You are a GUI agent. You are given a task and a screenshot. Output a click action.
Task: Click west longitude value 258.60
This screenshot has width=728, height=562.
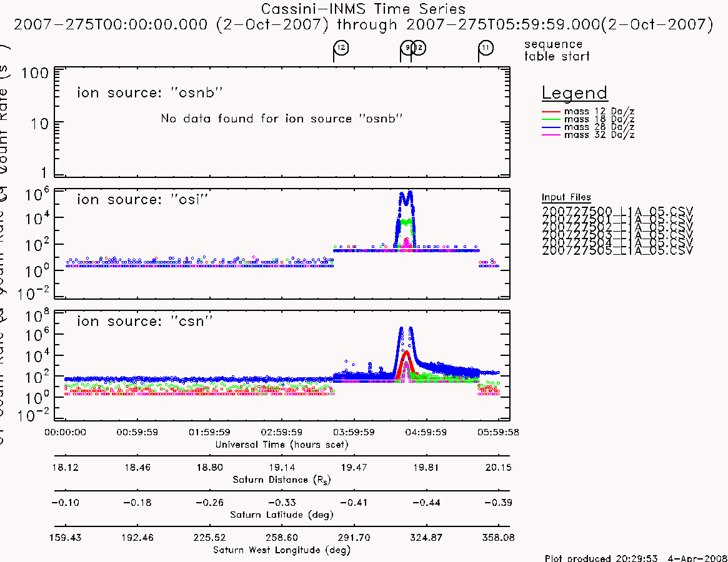click(282, 538)
